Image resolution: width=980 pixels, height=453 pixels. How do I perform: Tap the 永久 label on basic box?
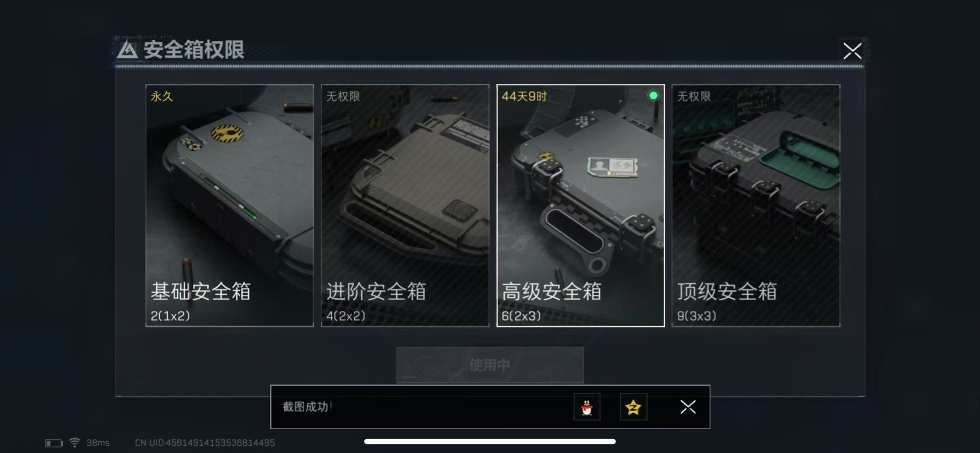pos(162,96)
